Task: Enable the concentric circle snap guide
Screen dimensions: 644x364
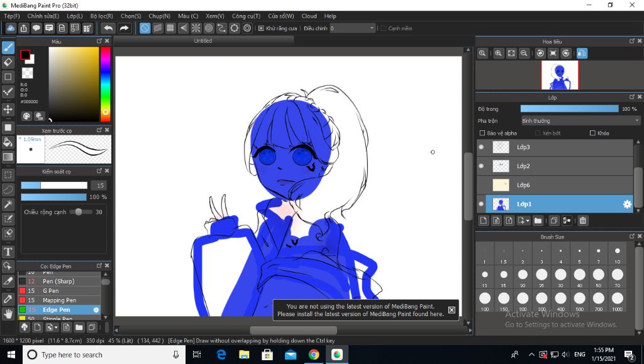Action: coord(209,28)
